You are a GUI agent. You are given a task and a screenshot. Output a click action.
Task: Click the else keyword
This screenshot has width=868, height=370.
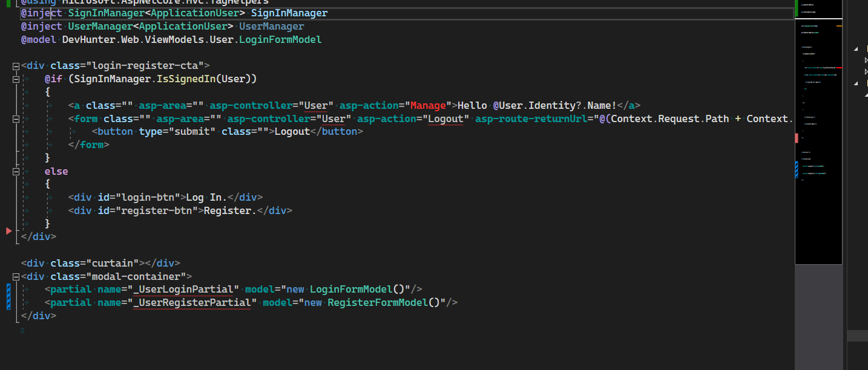coord(56,172)
